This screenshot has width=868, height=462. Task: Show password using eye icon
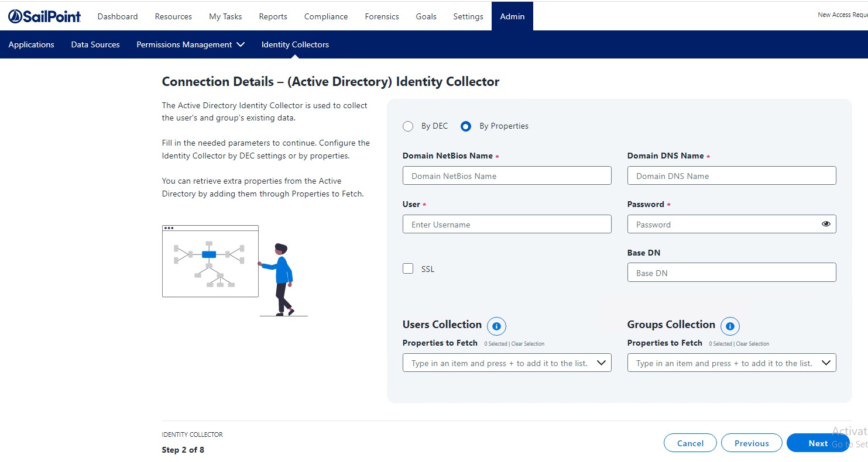826,224
